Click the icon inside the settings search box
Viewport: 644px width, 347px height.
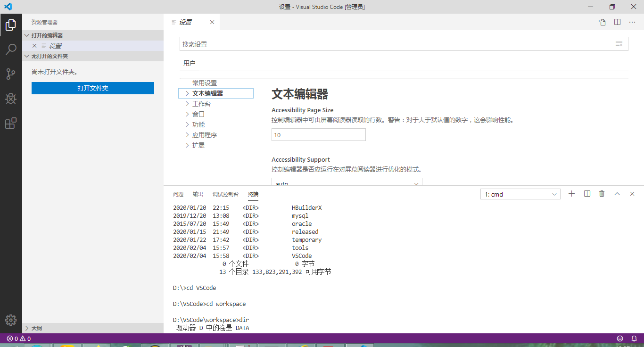(x=619, y=44)
